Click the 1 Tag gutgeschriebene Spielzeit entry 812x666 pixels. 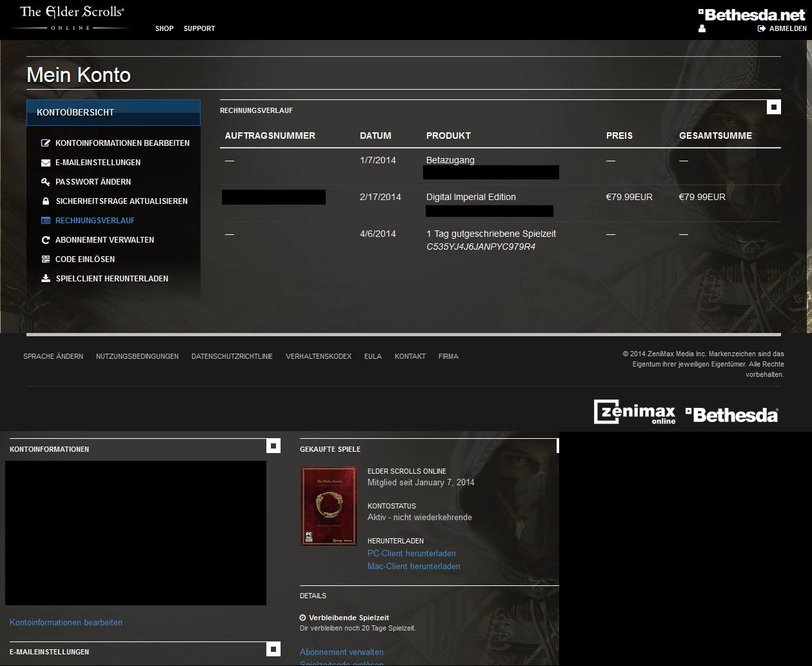[x=491, y=234]
